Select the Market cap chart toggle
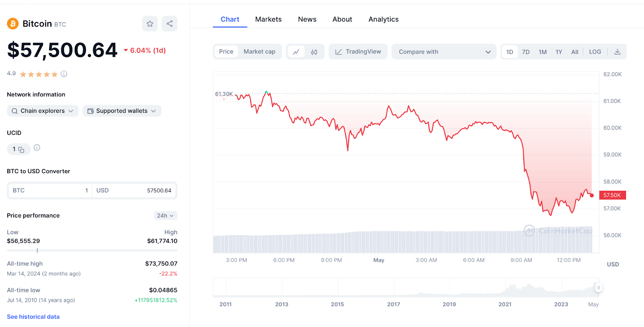The image size is (644, 327). click(x=260, y=52)
